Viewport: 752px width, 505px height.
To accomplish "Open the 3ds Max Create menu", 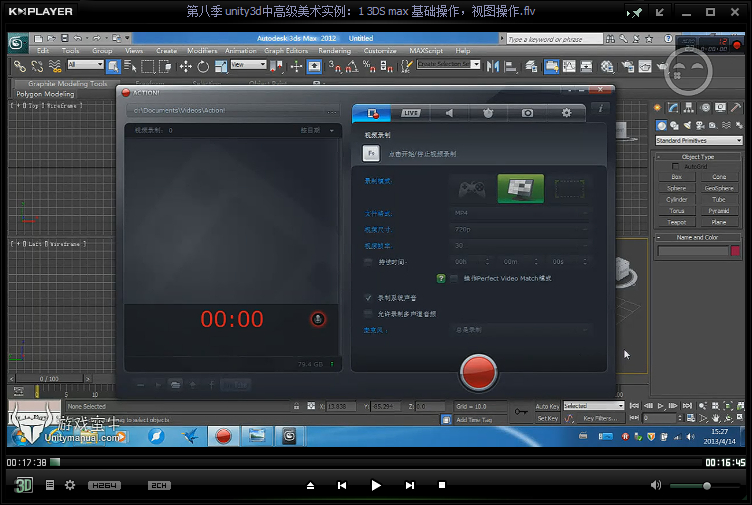I will coord(166,50).
